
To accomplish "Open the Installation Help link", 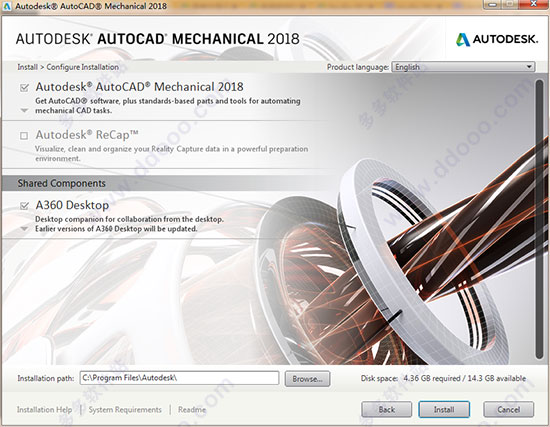I will (x=45, y=409).
